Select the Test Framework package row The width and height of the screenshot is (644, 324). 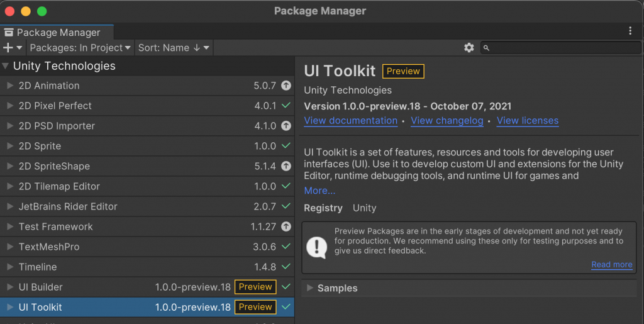[147, 226]
